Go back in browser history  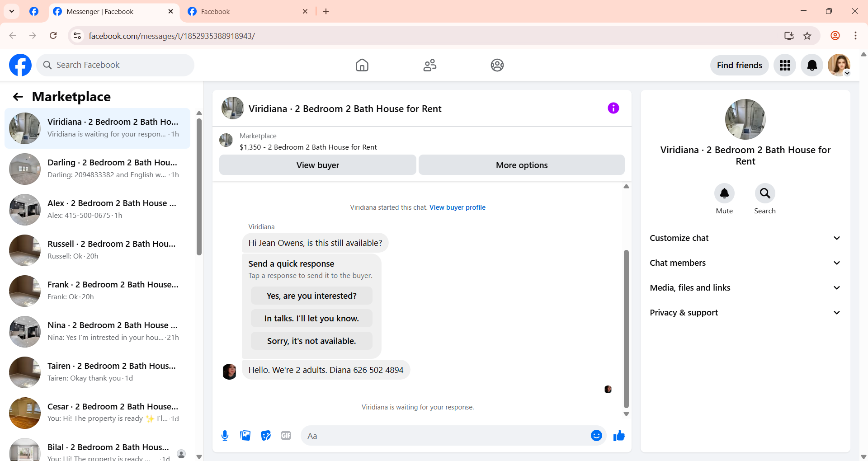point(13,36)
